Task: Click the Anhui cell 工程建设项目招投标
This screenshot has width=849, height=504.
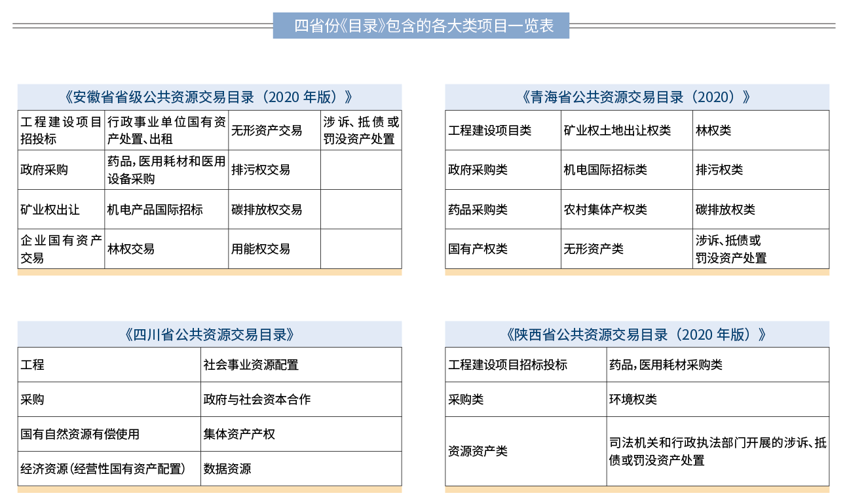Action: tap(62, 130)
